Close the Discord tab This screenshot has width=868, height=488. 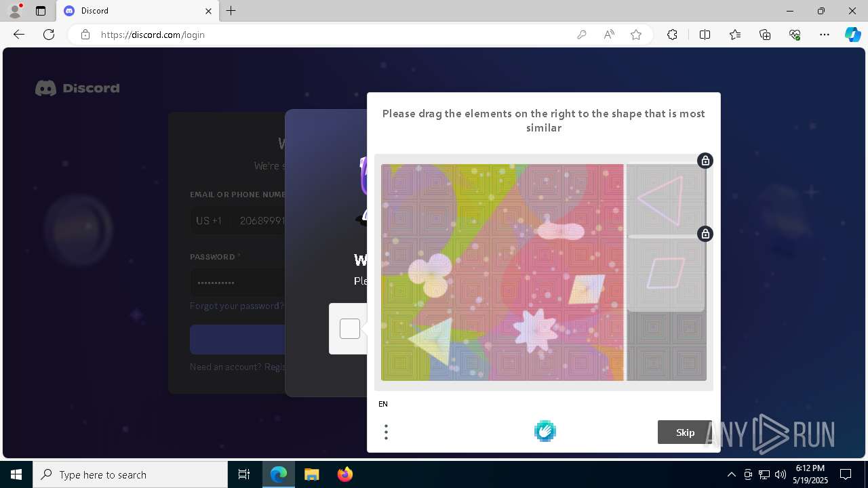(x=208, y=11)
